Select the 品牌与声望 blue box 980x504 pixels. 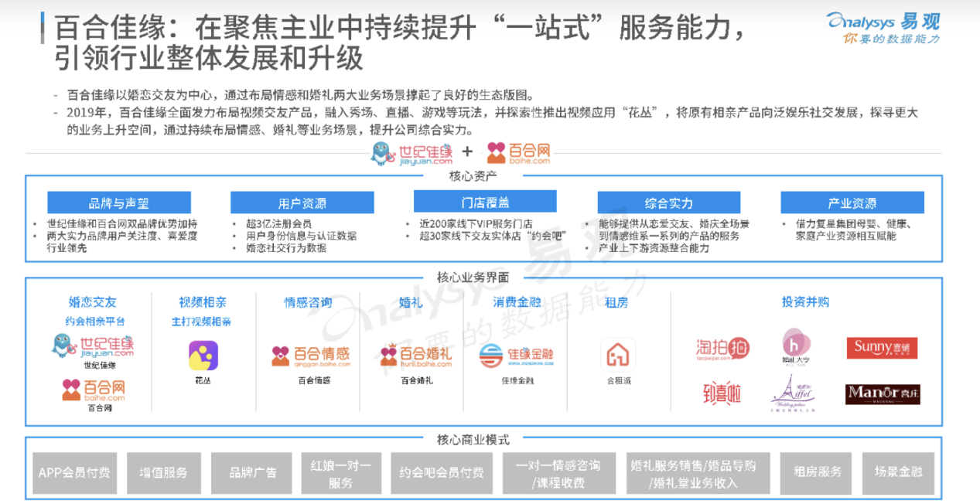[119, 203]
